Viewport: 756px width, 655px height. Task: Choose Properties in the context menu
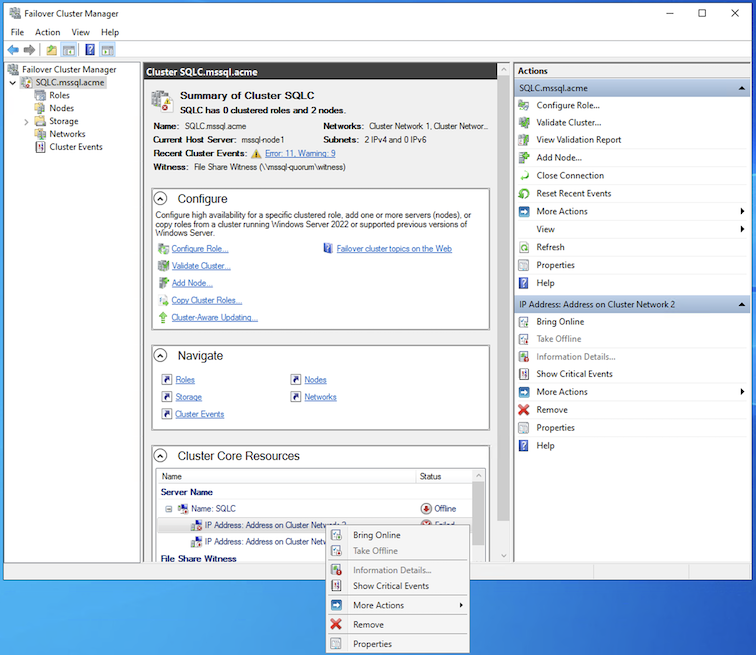[397, 644]
